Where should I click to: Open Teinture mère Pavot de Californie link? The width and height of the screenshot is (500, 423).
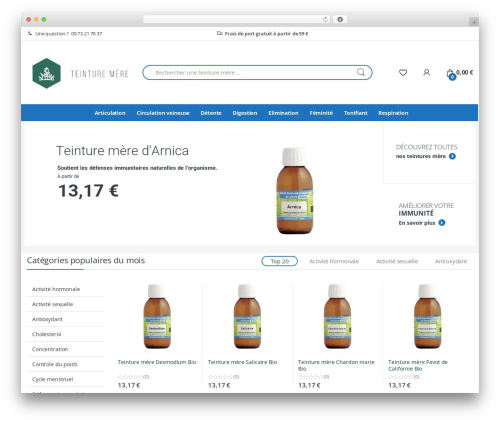418,365
